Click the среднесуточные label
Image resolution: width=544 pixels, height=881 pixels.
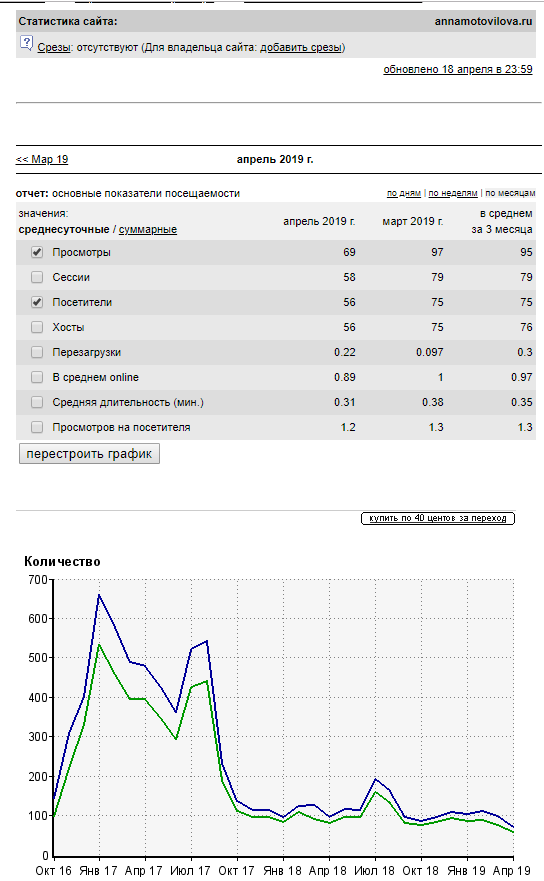click(64, 229)
